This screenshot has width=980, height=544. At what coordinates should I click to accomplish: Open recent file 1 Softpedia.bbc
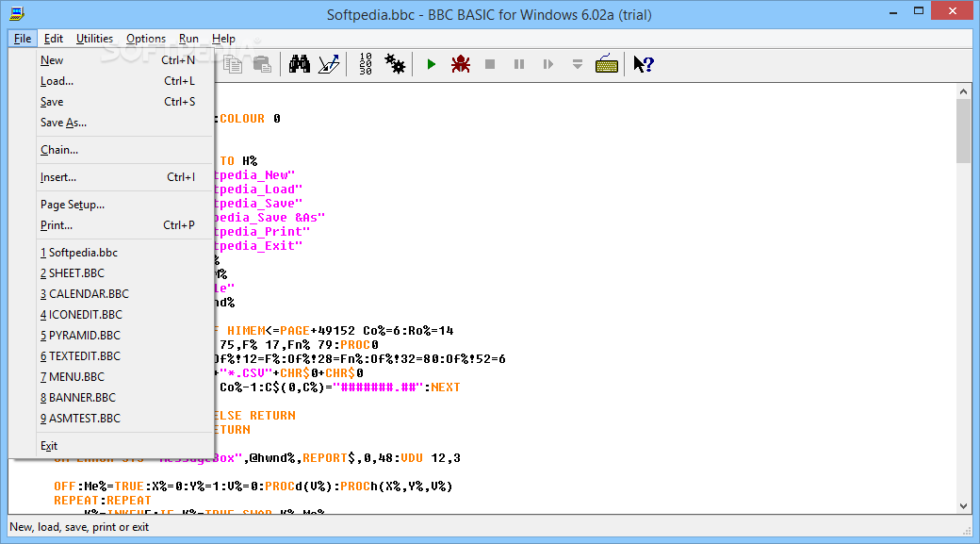click(118, 253)
